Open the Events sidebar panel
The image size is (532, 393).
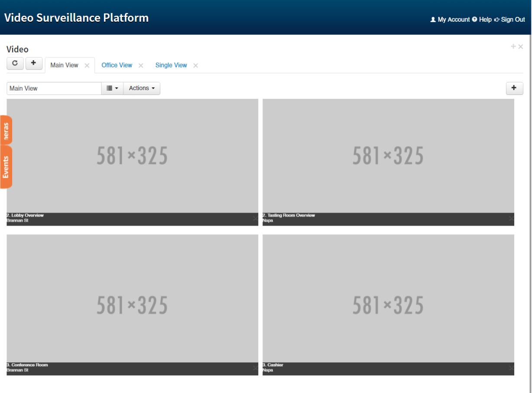click(6, 166)
